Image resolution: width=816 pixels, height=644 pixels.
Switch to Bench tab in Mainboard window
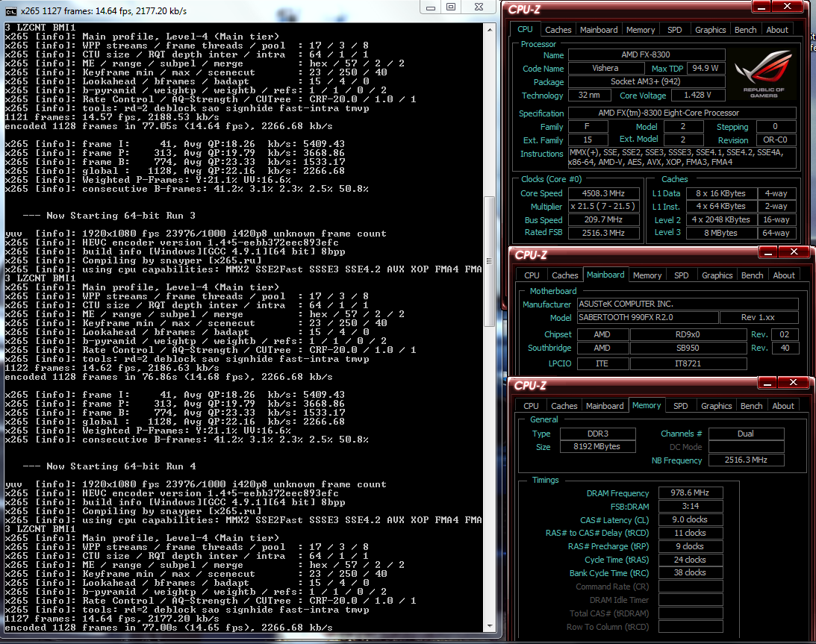753,275
